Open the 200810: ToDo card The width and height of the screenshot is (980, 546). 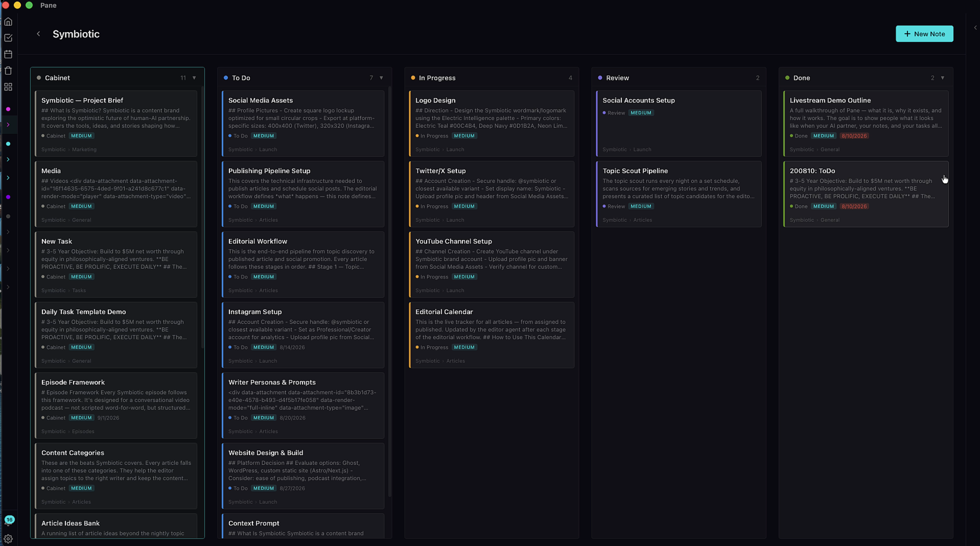click(x=866, y=194)
